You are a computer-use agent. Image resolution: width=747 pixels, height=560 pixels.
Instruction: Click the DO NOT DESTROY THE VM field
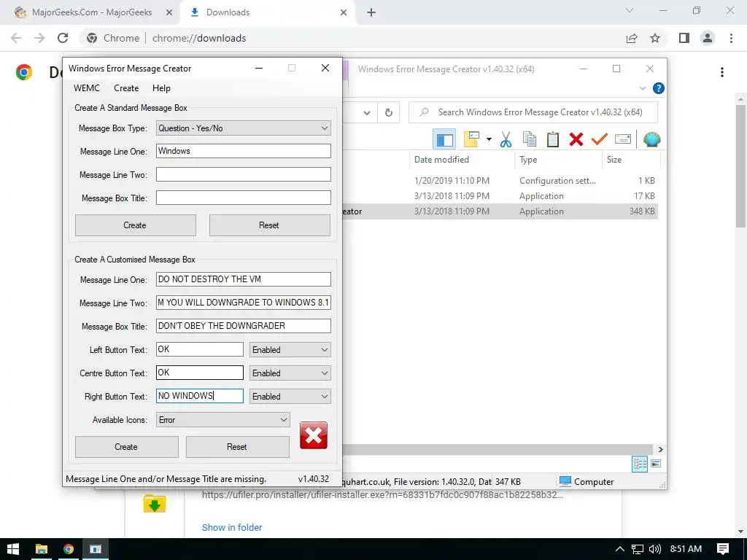[x=244, y=279]
